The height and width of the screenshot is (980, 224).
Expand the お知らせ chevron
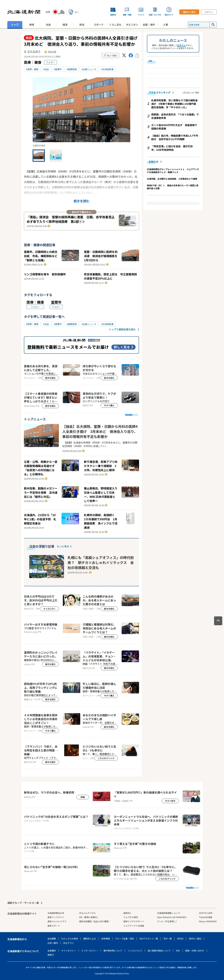point(161,162)
